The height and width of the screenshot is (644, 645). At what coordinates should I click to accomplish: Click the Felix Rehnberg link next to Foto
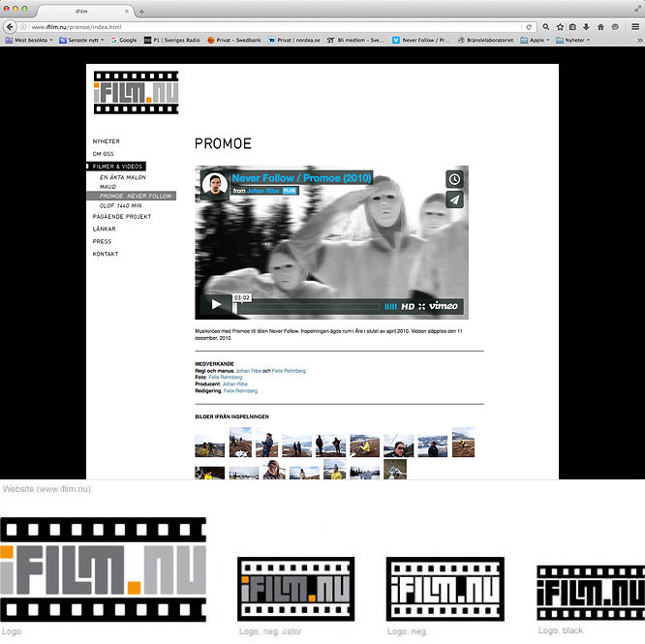pos(226,377)
